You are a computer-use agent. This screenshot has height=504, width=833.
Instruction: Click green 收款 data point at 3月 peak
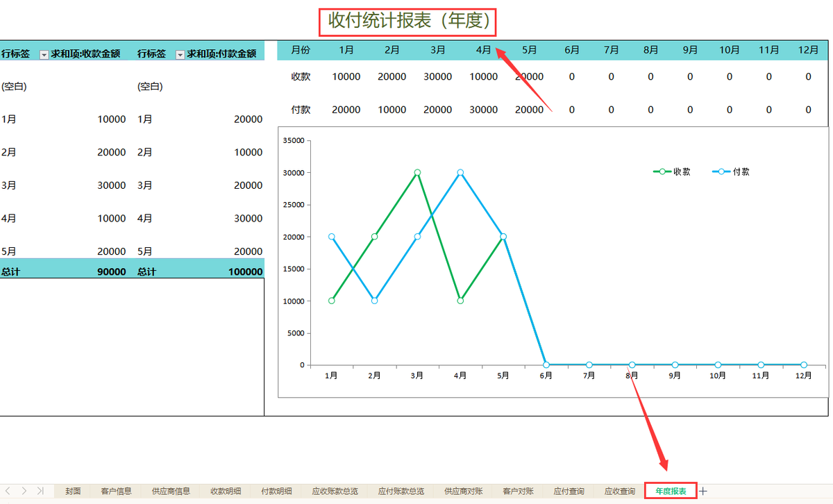[x=417, y=172]
